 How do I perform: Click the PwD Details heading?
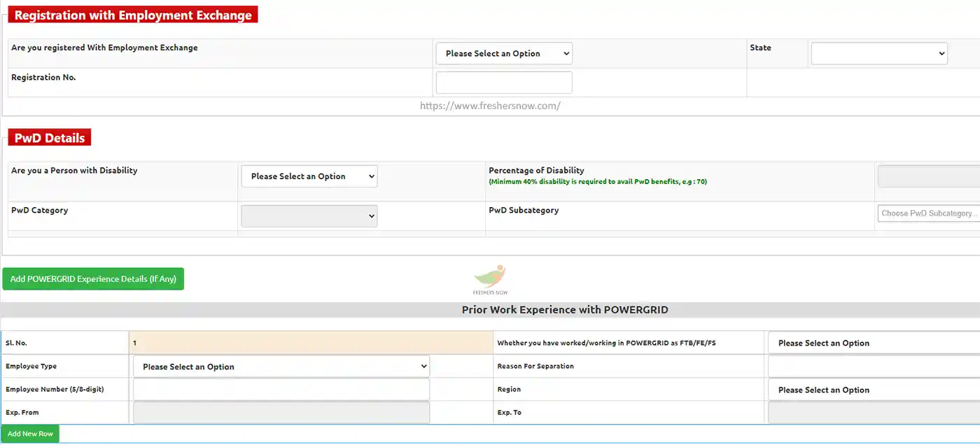pos(50,138)
